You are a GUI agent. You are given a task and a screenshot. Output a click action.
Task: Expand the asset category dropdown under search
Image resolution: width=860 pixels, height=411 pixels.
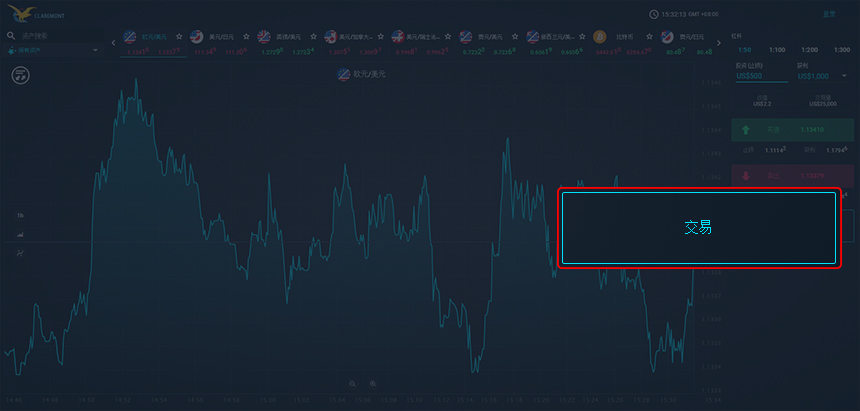(96, 49)
